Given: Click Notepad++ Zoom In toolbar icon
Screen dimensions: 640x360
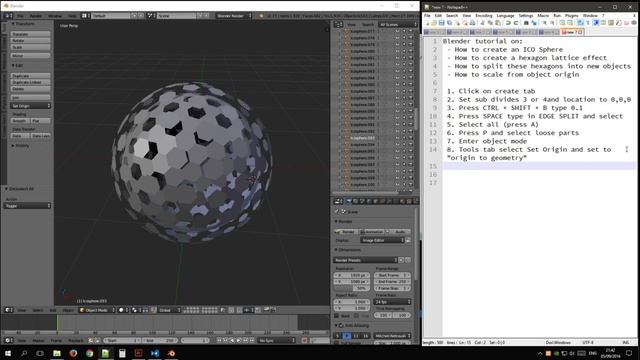Looking at the screenshot, I should (544, 23).
